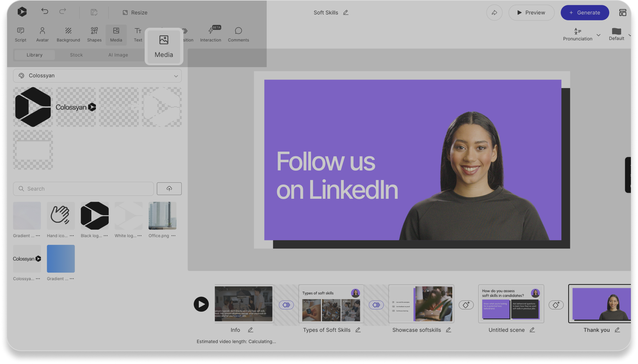Screen dimensions: 638x364
Task: Select the white Colossyan icon brand asset
Action: click(162, 107)
